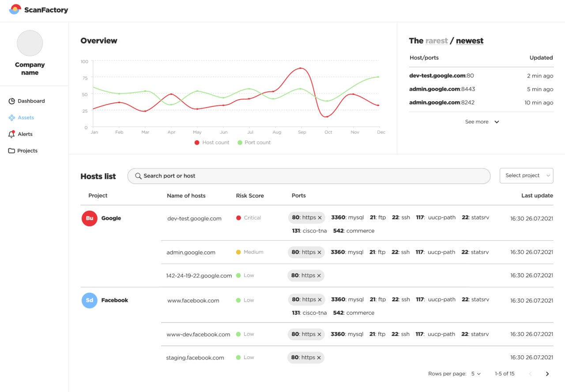The image size is (565, 392).
Task: Remove 80: https tag on dev-test.google.com
Action: click(x=320, y=218)
